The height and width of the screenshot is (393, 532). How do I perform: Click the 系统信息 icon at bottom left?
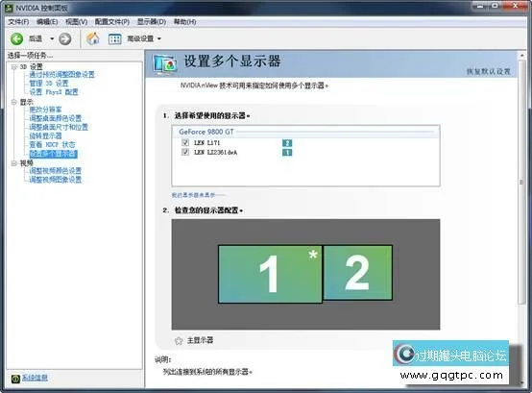pyautogui.click(x=15, y=379)
